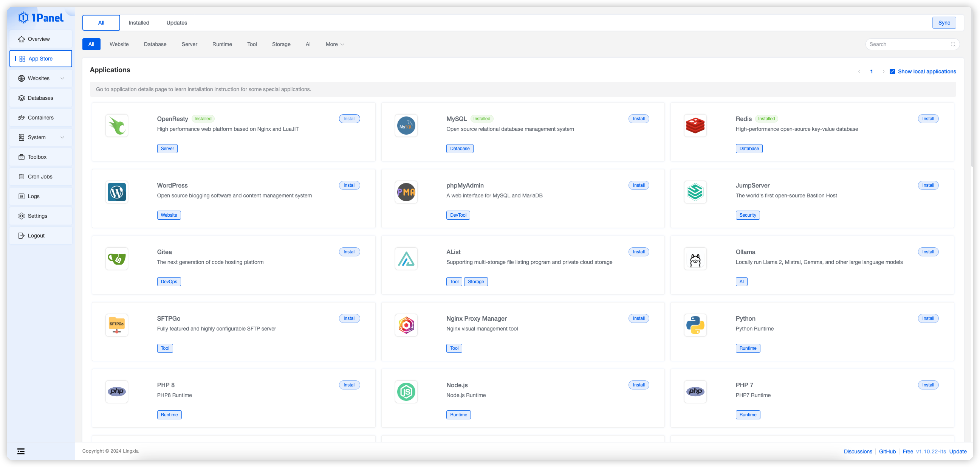This screenshot has width=980, height=467.
Task: Click the Security tag on JumpServer
Action: 748,215
